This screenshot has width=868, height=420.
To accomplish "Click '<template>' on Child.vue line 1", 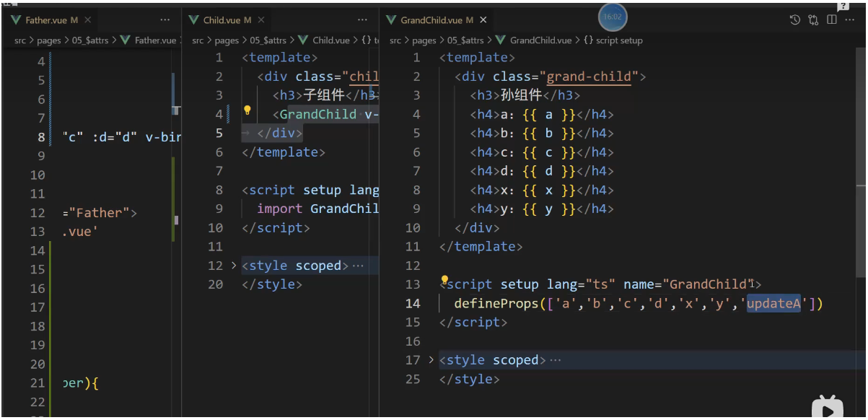I will (280, 57).
